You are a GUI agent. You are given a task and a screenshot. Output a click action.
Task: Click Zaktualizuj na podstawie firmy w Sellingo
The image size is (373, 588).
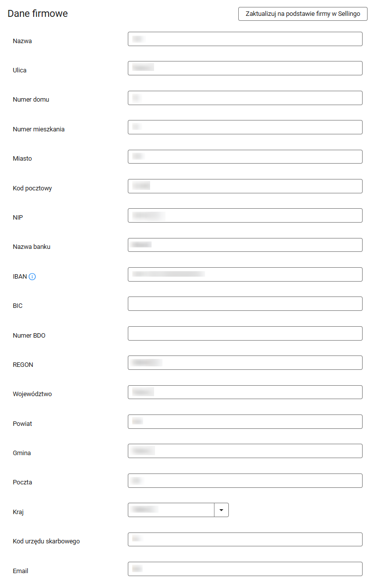point(303,14)
